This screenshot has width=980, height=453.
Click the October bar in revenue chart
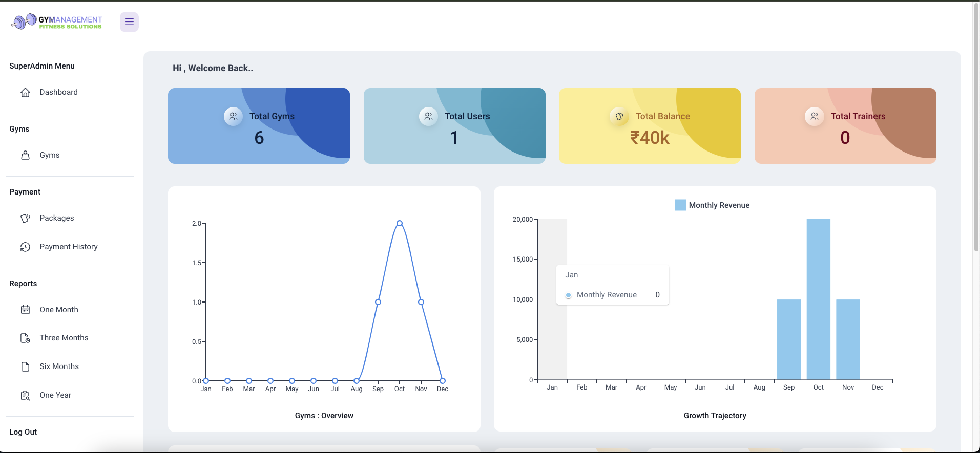818,299
